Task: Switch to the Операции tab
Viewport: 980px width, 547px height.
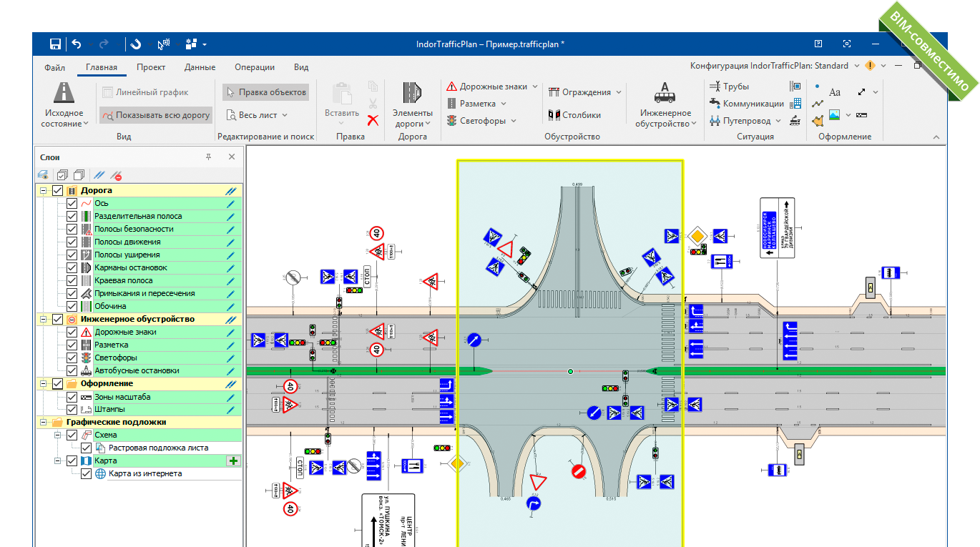Action: [255, 67]
